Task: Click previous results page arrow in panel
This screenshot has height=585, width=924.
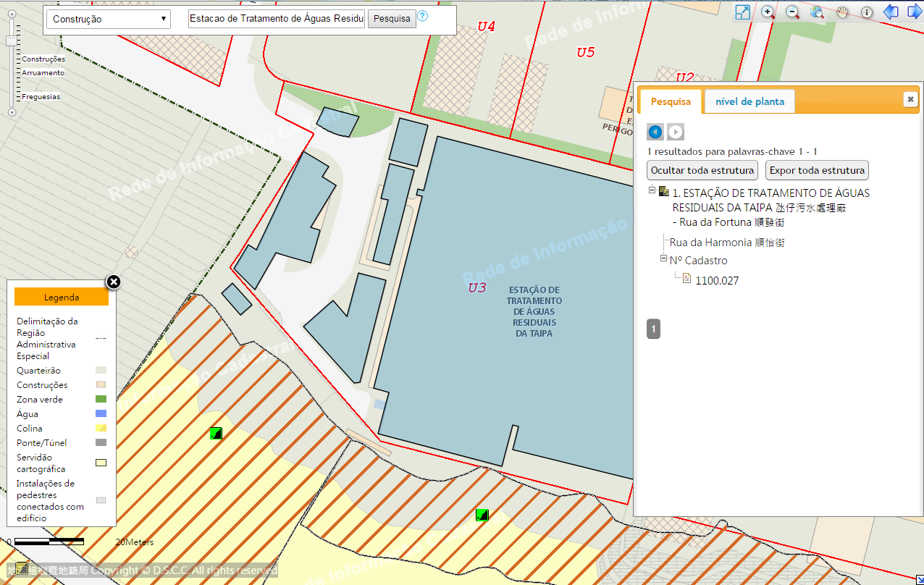Action: [x=655, y=132]
